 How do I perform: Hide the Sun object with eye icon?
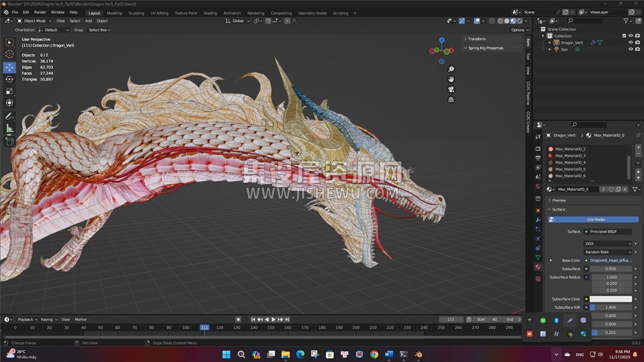coord(631,49)
